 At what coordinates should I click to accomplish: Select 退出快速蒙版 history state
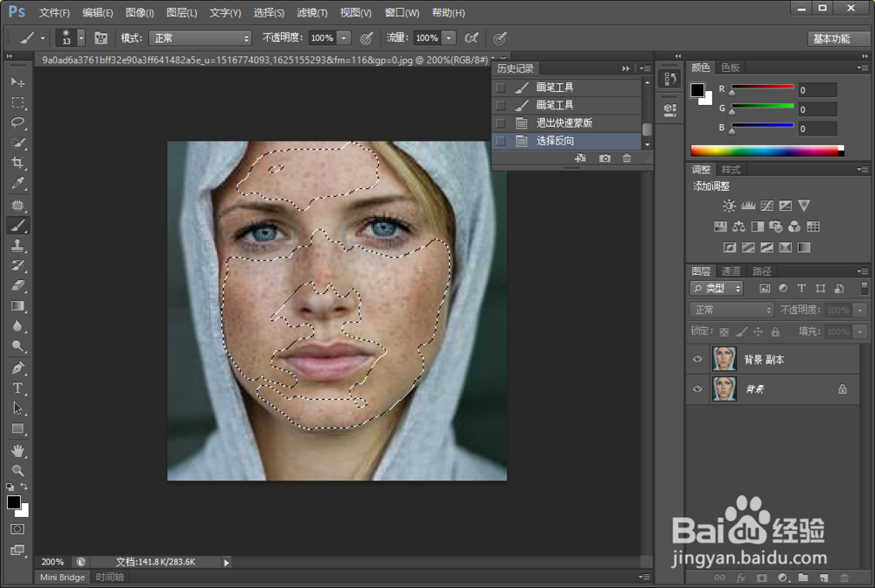coord(564,123)
